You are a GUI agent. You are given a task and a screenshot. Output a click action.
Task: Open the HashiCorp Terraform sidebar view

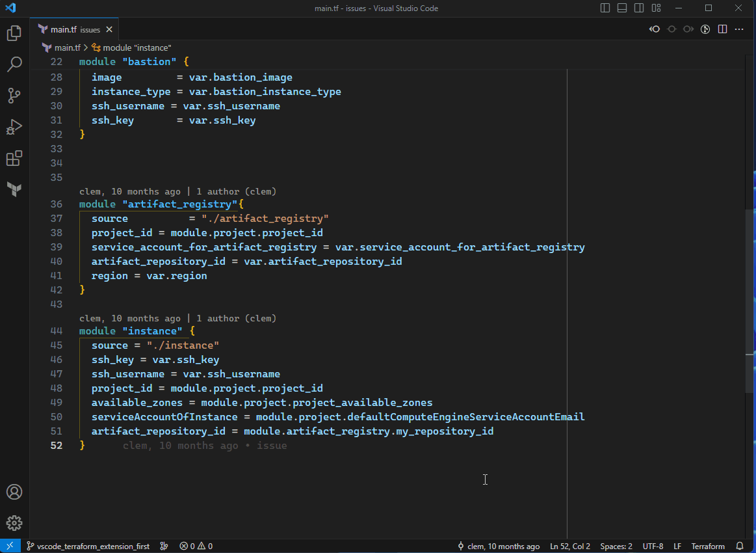[x=14, y=189]
